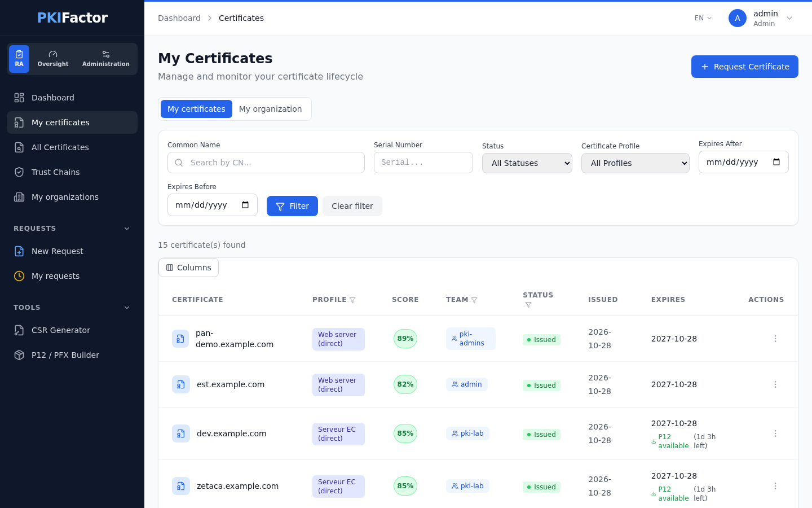Open the EN language selector
Image resolution: width=812 pixels, height=508 pixels.
click(703, 18)
